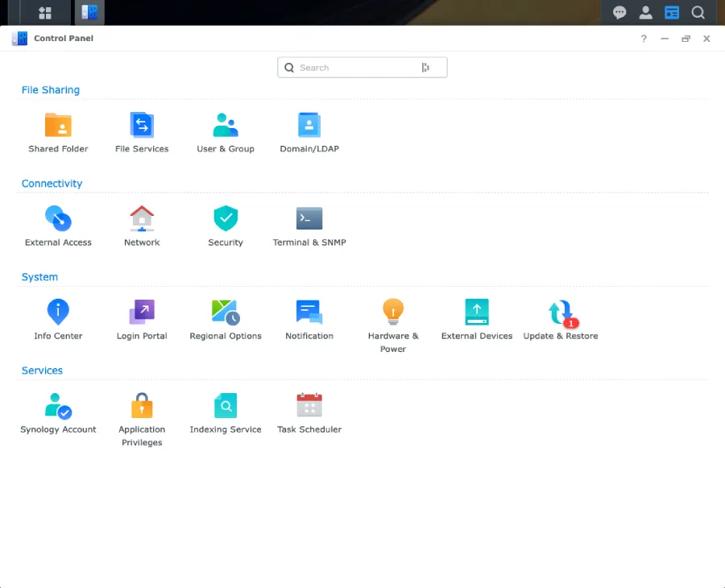
Task: Click the System section heading
Action: (x=39, y=277)
